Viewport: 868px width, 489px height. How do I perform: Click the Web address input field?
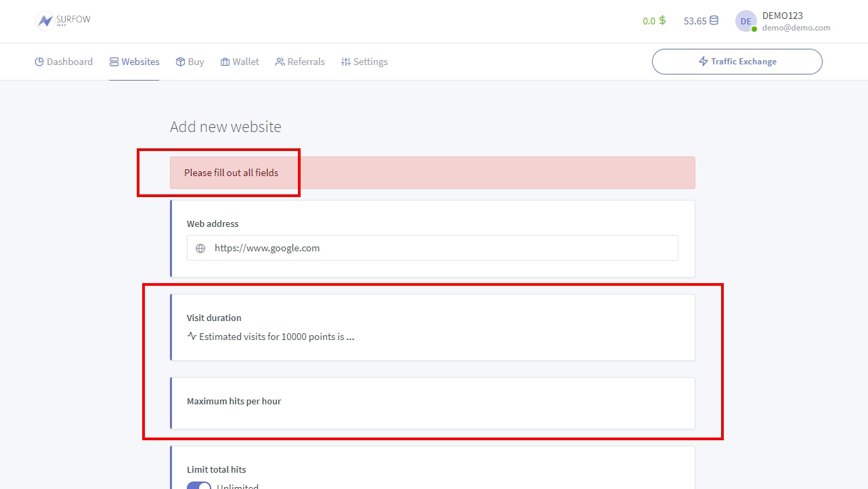pyautogui.click(x=440, y=249)
